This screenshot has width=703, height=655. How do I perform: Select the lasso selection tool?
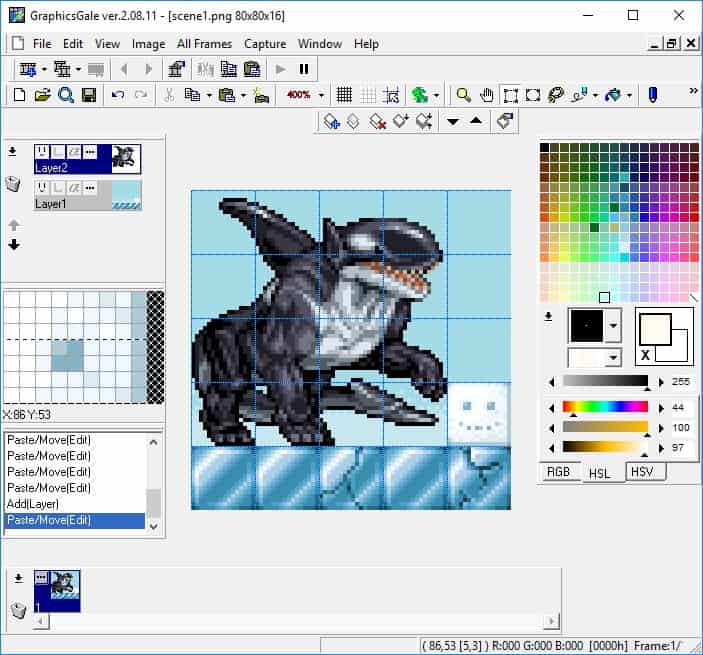pos(556,95)
